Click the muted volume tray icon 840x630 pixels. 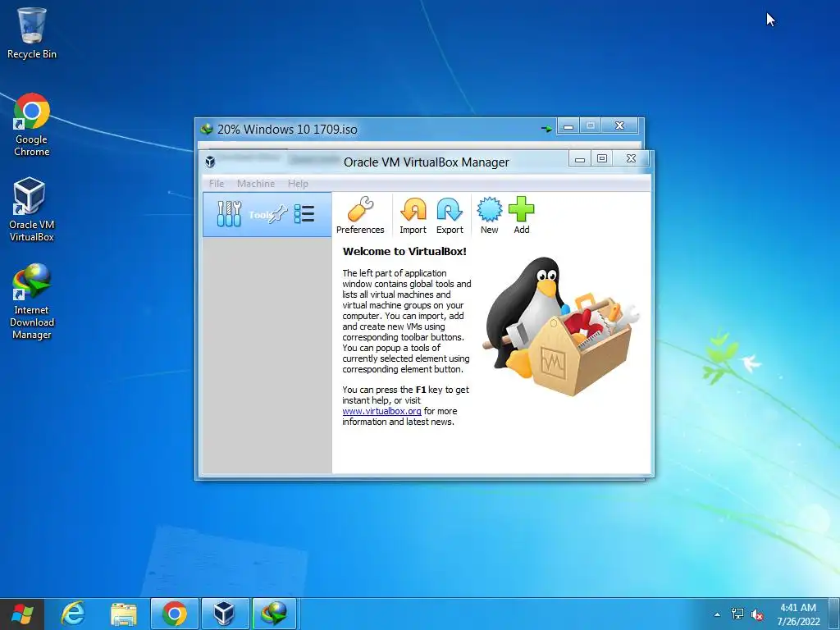757,614
